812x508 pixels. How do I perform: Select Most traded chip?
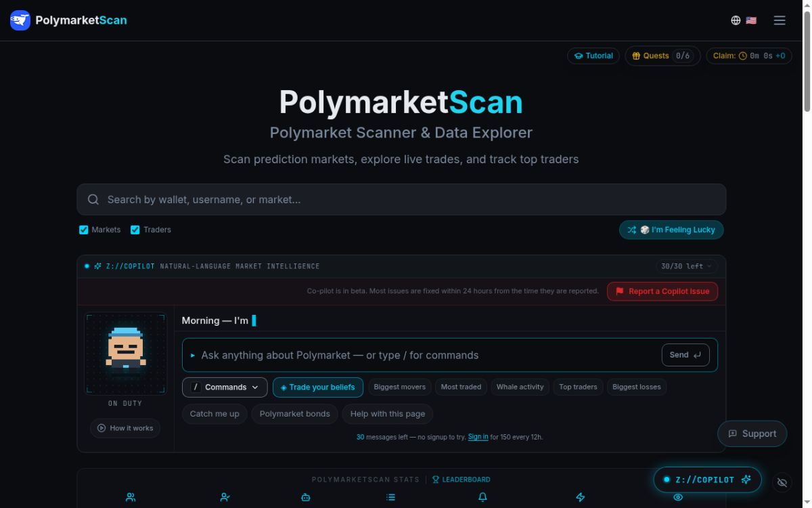(461, 387)
